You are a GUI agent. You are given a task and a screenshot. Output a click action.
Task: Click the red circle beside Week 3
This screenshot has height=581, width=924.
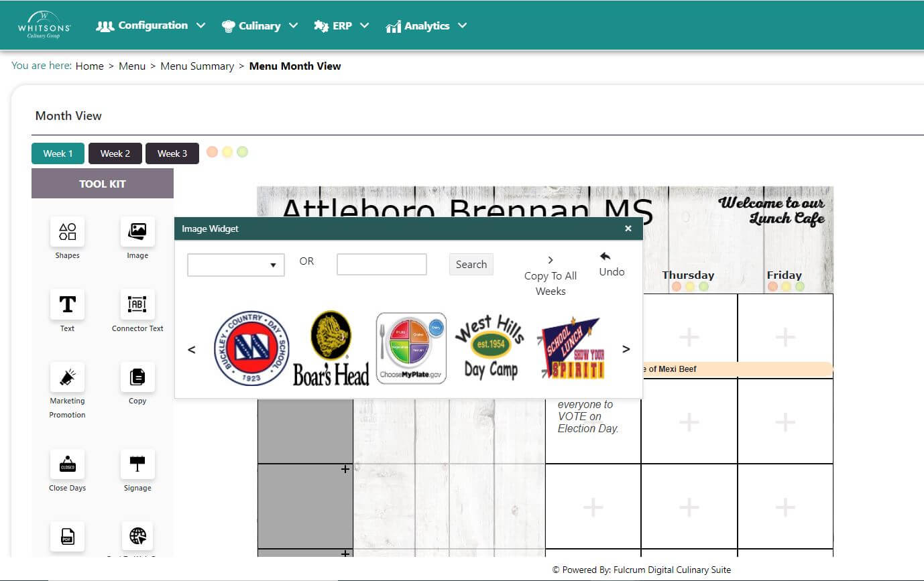click(x=213, y=152)
